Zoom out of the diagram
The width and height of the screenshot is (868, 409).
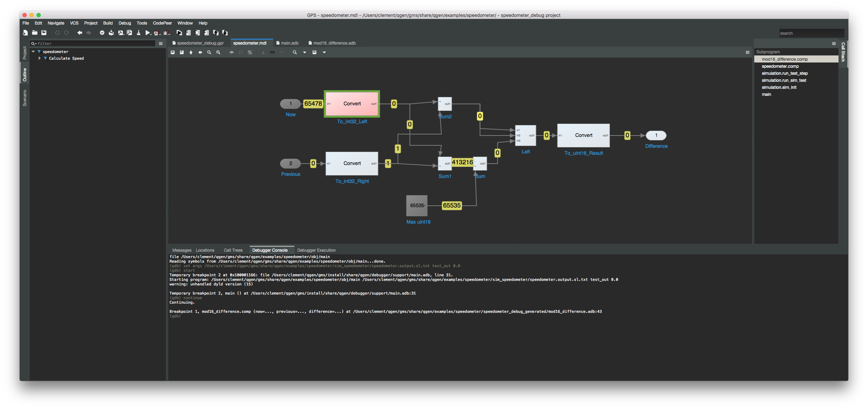coord(209,52)
